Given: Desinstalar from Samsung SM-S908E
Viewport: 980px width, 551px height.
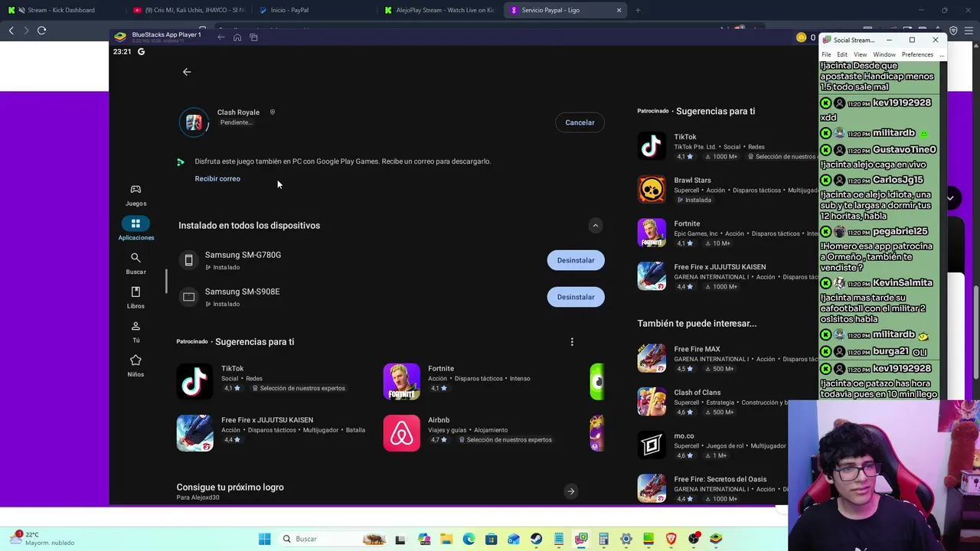Looking at the screenshot, I should pos(576,297).
